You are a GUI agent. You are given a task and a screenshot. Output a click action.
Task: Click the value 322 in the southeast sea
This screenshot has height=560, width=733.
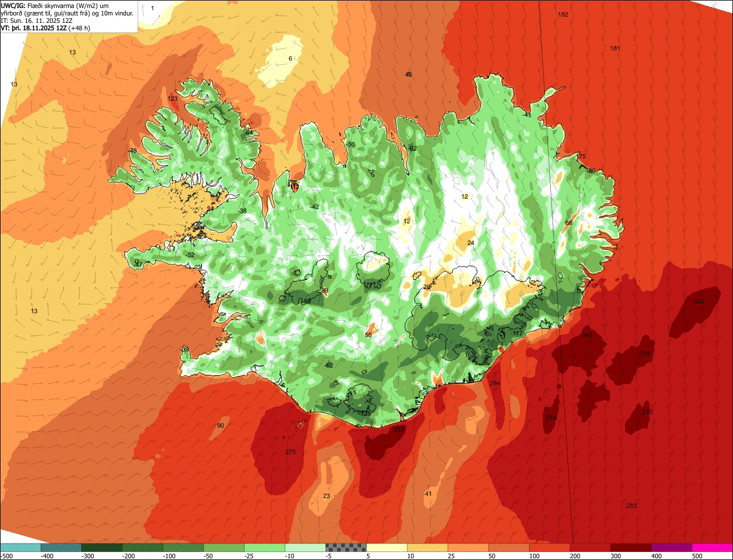point(699,301)
